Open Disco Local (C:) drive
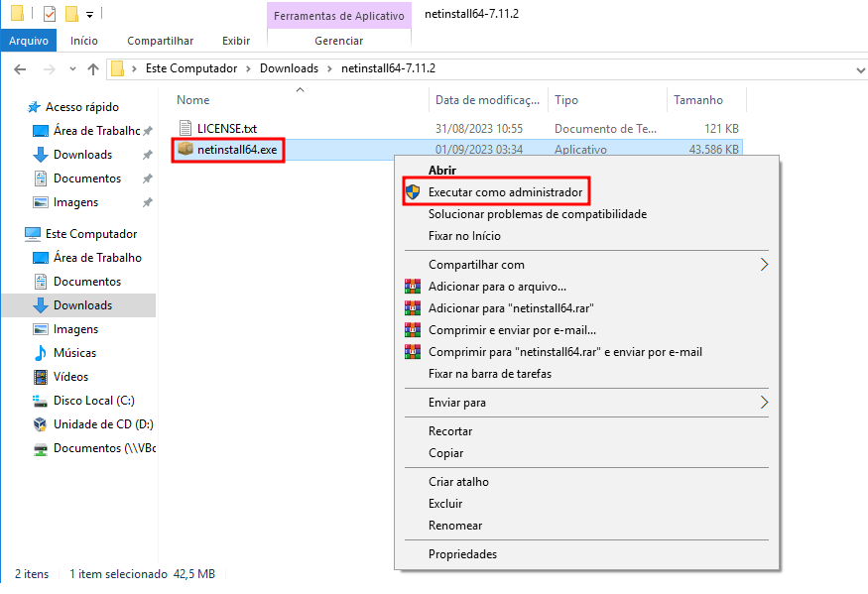This screenshot has height=594, width=868. [93, 401]
